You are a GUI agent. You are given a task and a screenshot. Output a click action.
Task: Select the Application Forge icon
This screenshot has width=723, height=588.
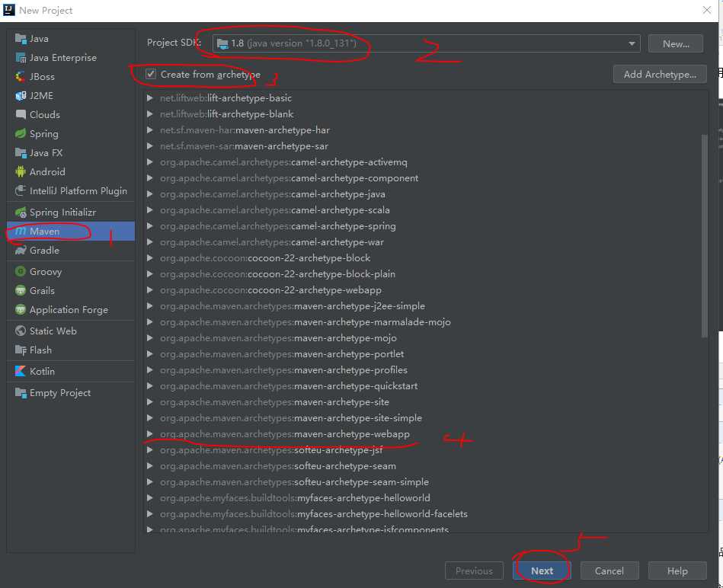pyautogui.click(x=21, y=310)
